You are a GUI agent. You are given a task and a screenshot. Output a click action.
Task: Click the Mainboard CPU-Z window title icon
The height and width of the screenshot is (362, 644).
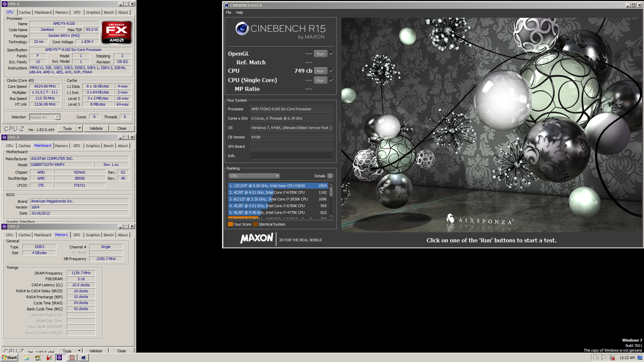tap(4, 137)
